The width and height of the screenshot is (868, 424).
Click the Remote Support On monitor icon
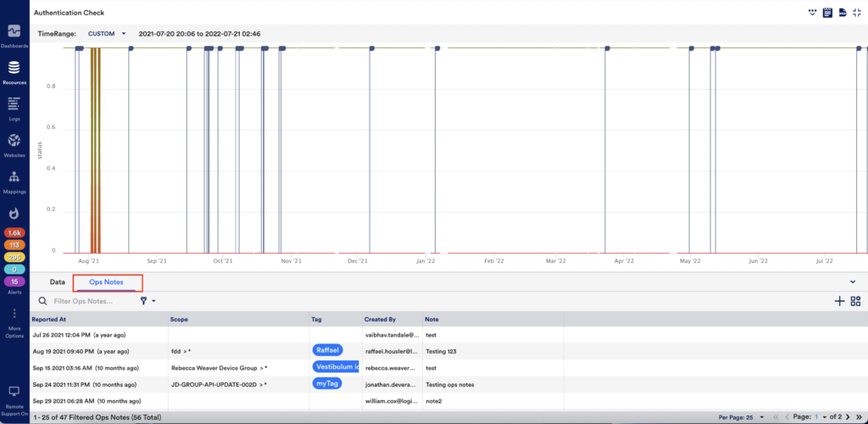pos(14,392)
